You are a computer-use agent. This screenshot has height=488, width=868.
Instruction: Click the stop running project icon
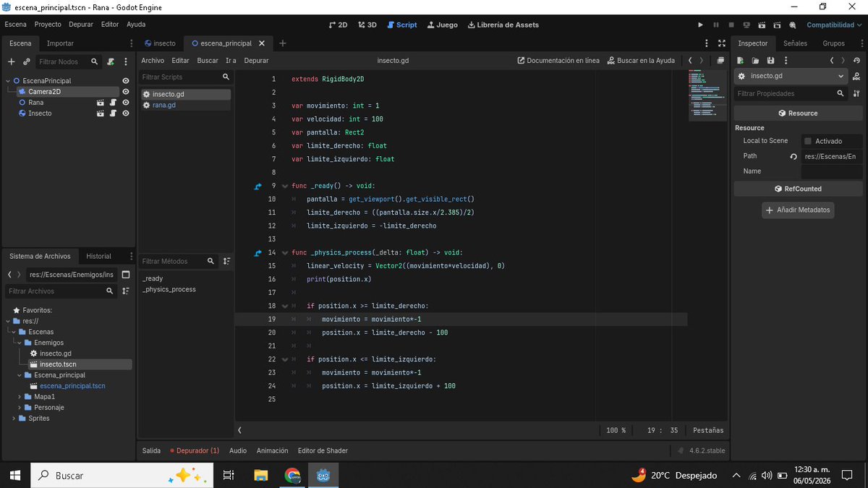[x=731, y=25]
